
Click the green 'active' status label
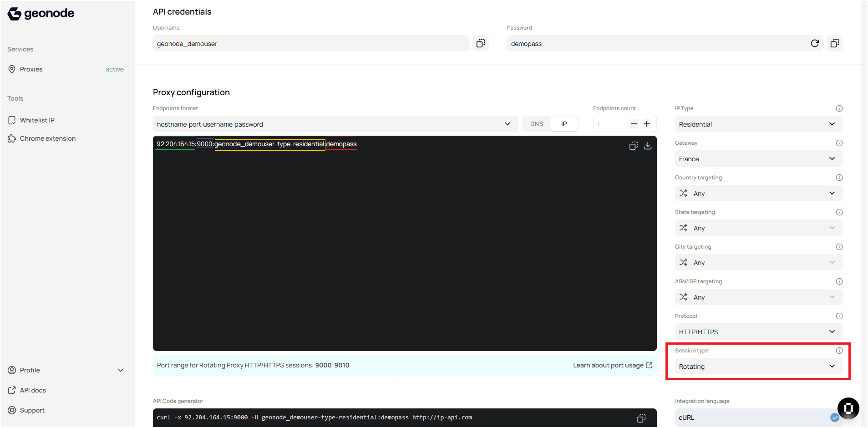pos(115,69)
